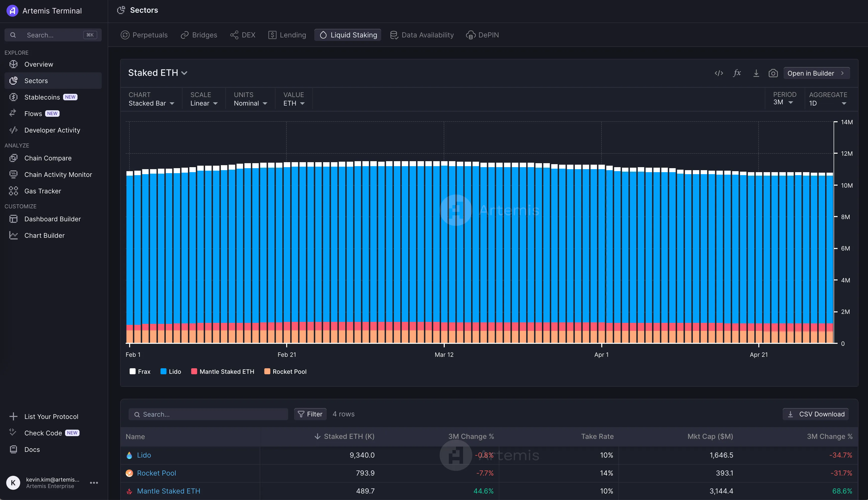Click the Gas Tracker grid icon
This screenshot has width=868, height=500.
(13, 191)
